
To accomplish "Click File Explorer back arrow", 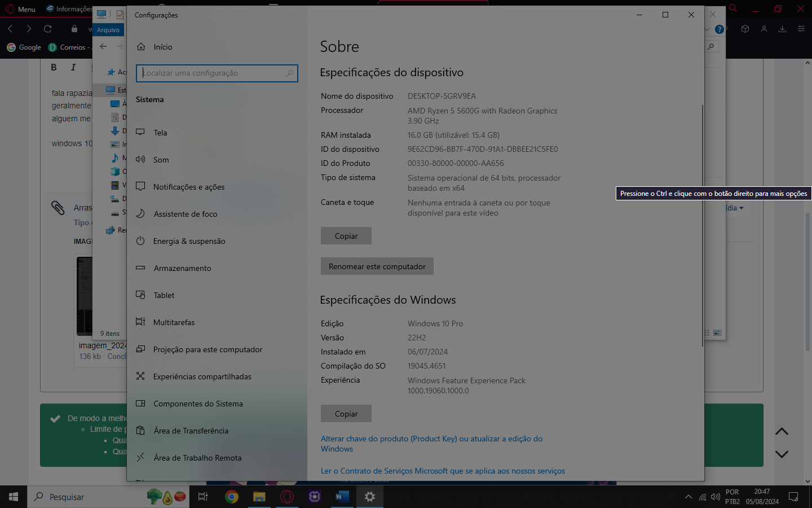I will (x=103, y=47).
